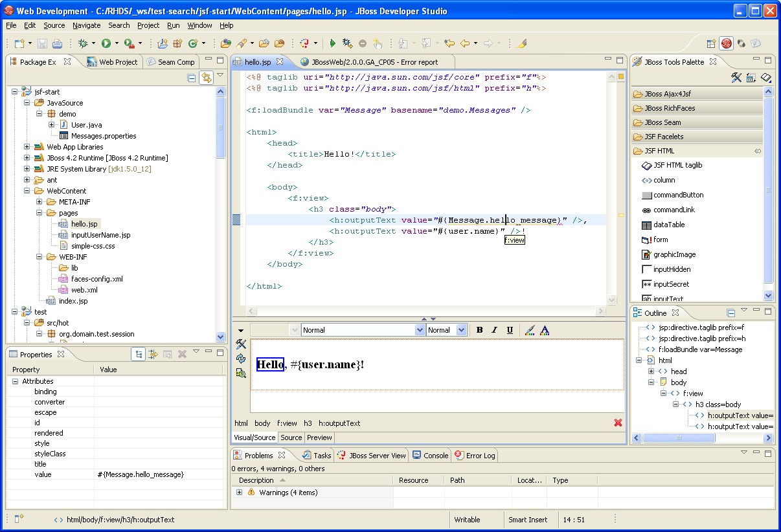Open the Normal paragraph style dropdown
Viewport: 781px width, 532px height.
click(x=419, y=330)
